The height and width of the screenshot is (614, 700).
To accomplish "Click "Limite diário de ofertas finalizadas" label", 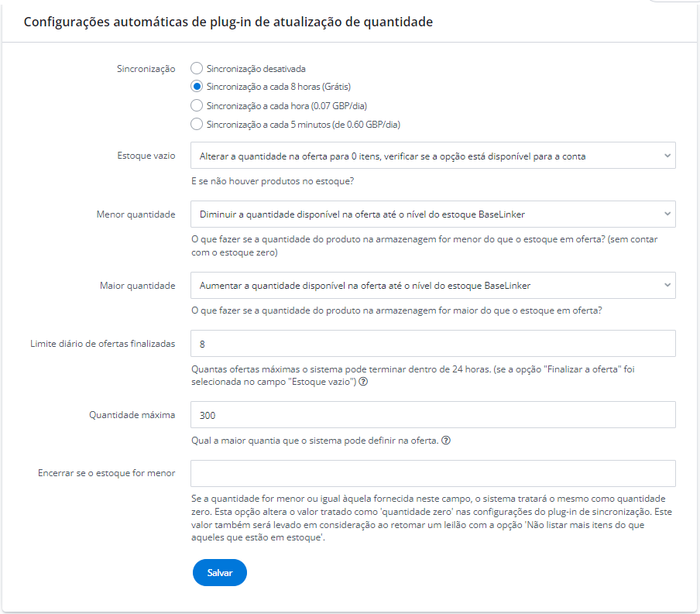I will [101, 344].
